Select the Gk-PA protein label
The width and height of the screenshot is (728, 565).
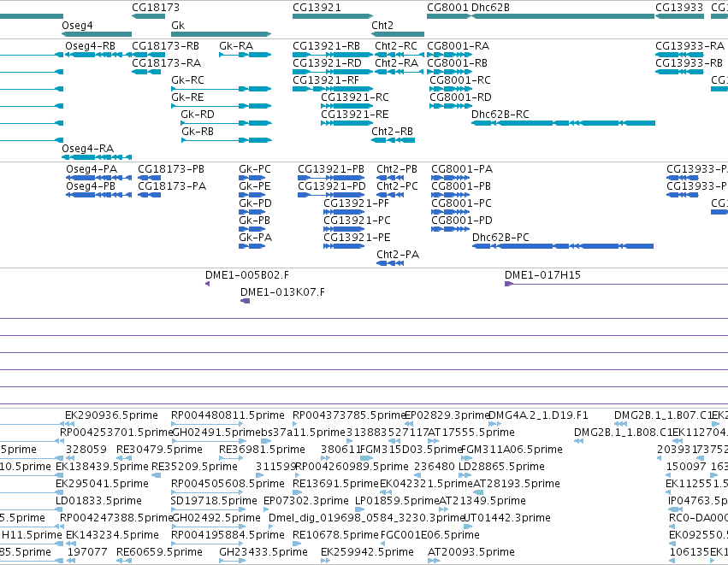pos(256,238)
